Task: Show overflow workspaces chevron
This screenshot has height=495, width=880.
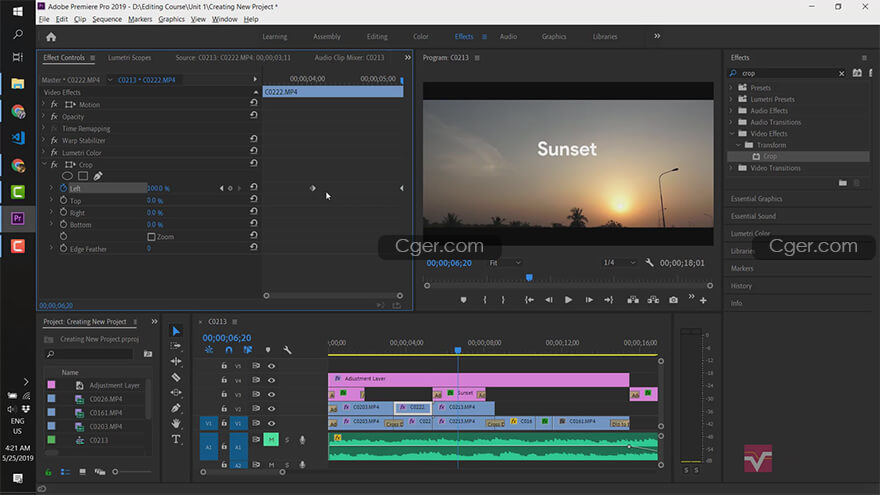Action: click(x=657, y=36)
